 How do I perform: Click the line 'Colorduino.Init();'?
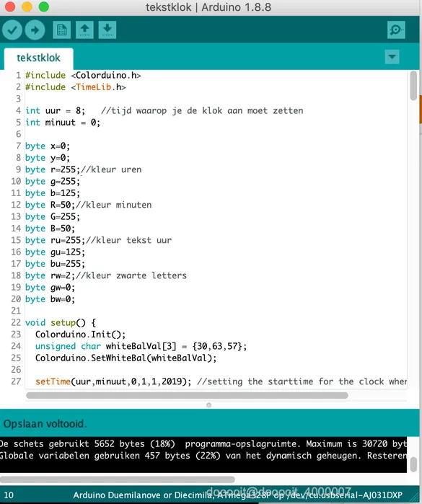click(80, 335)
